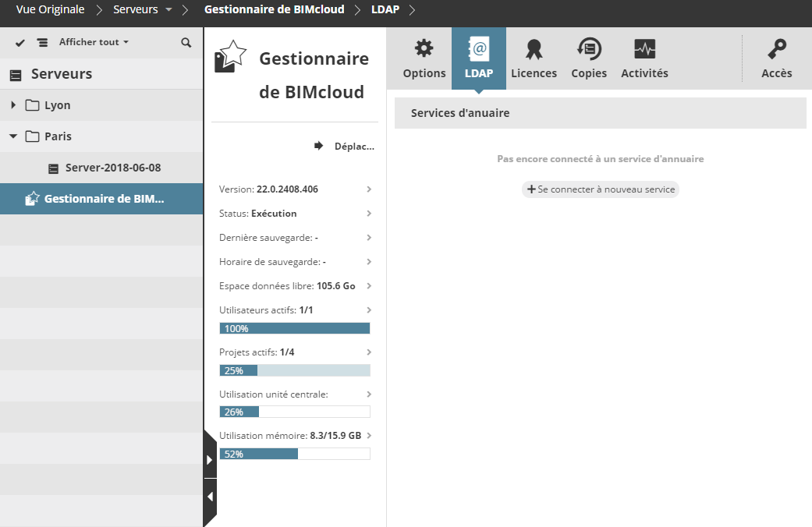Expand the Lyon folder arrow

13,105
